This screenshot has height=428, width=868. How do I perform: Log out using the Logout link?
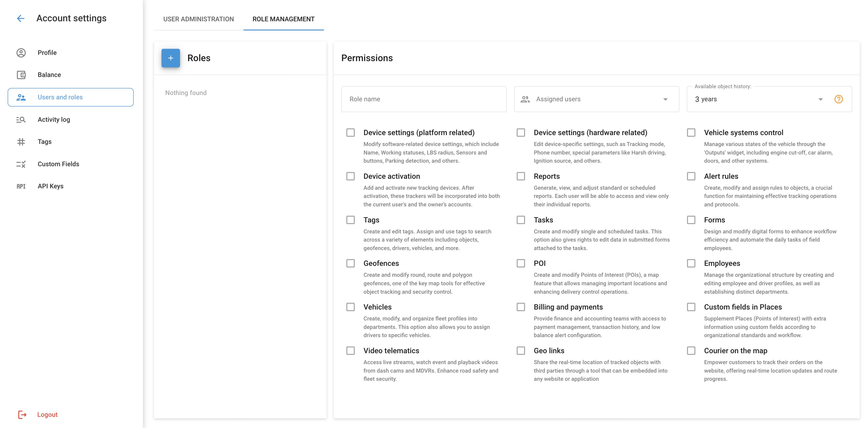pyautogui.click(x=47, y=415)
